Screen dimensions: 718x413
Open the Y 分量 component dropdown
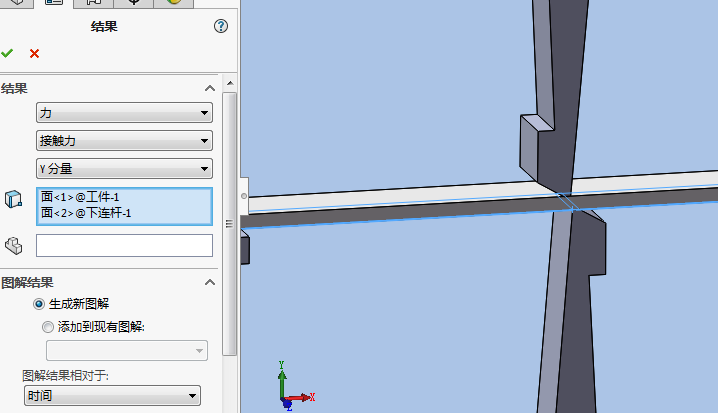coord(124,168)
